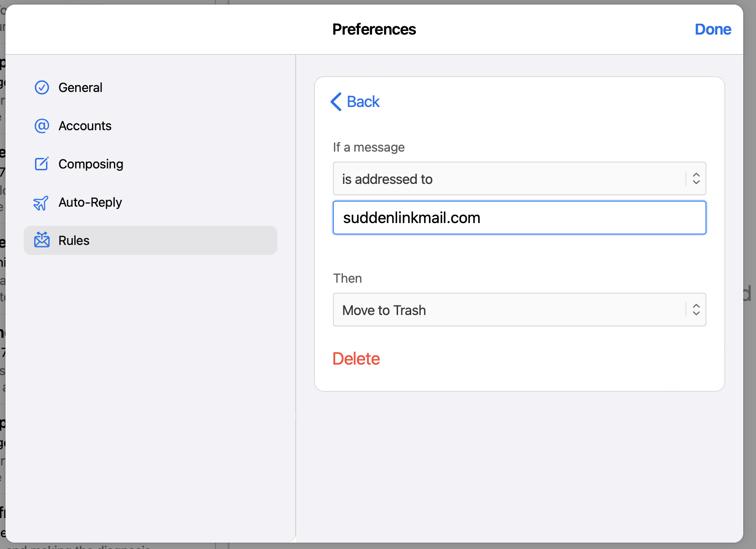This screenshot has width=756, height=549.
Task: Focus the suddenlinkmail.com text field
Action: coord(519,218)
